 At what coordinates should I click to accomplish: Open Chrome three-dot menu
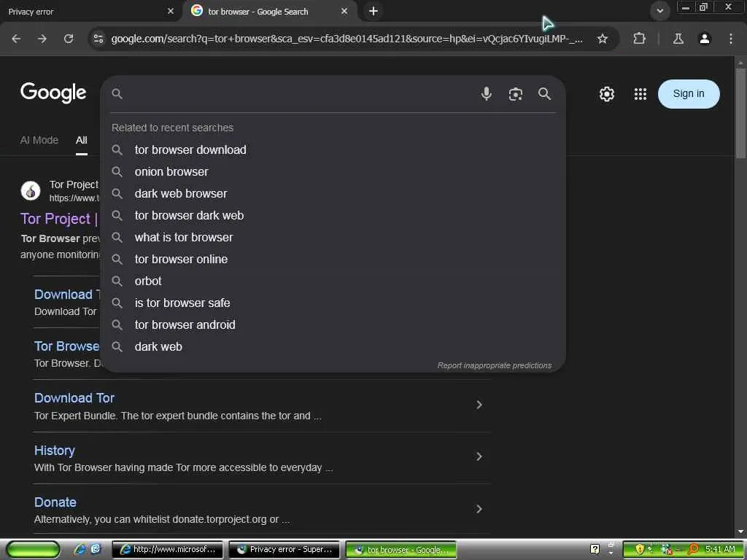point(731,39)
